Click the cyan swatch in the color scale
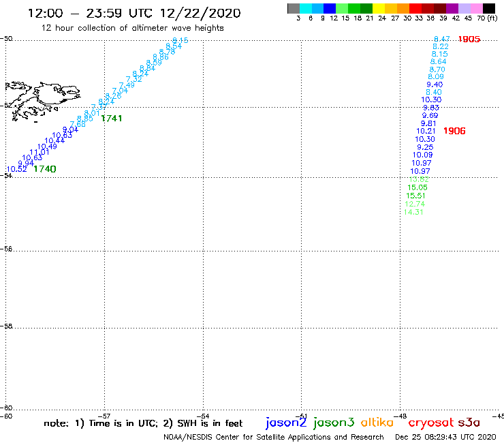 click(306, 8)
